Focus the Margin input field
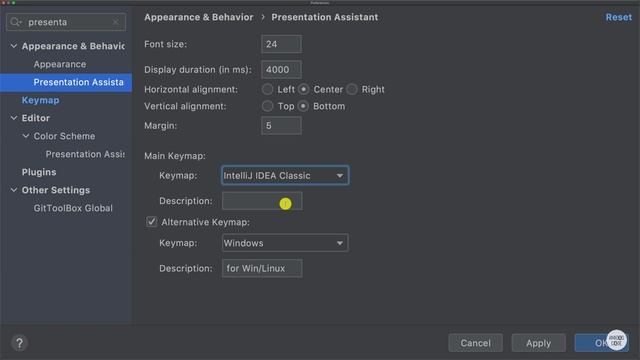 [x=281, y=126]
